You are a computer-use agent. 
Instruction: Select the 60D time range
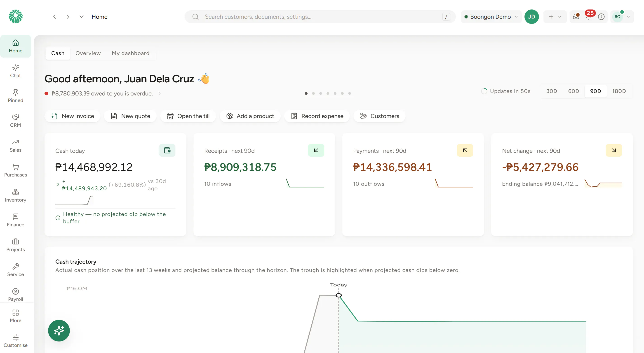point(574,91)
